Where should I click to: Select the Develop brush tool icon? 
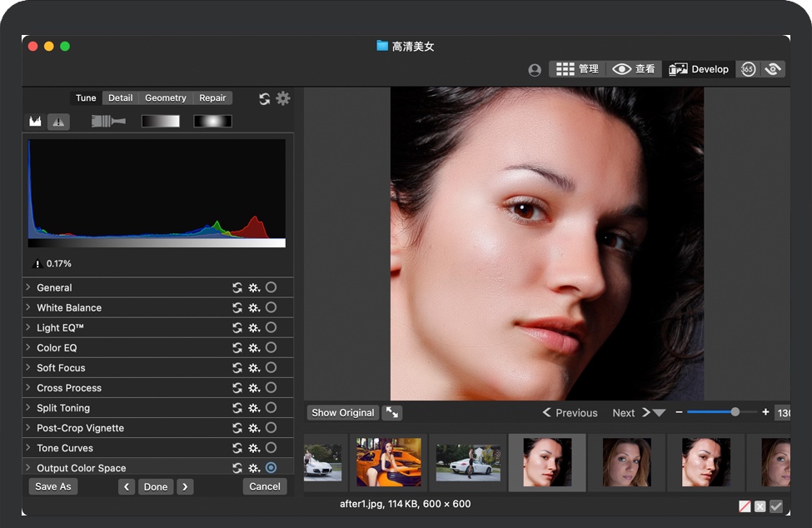[108, 122]
